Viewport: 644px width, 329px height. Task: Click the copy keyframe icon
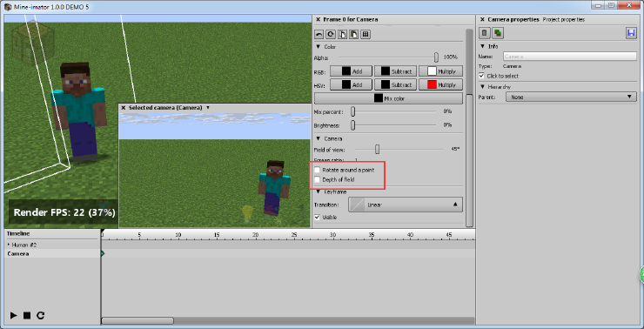click(342, 35)
